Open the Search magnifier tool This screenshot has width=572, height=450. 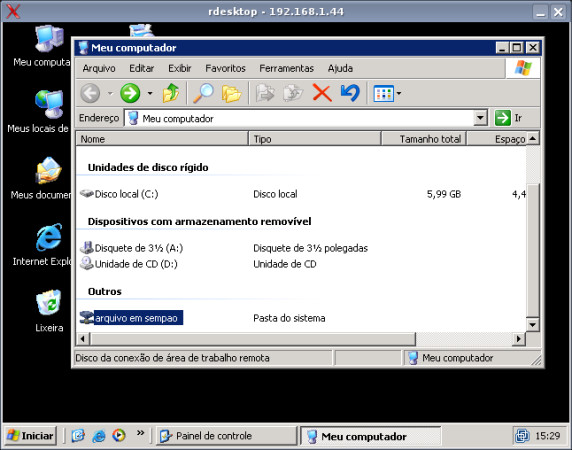203,93
